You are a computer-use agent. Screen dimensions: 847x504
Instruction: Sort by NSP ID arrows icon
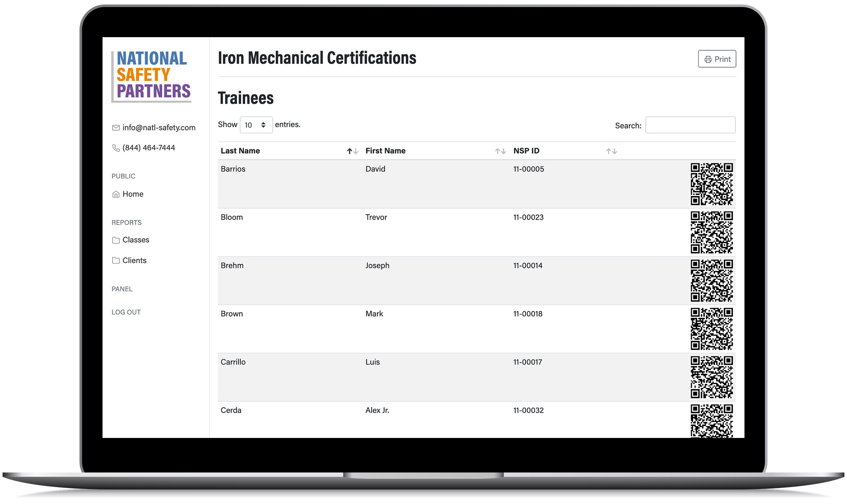tap(611, 151)
